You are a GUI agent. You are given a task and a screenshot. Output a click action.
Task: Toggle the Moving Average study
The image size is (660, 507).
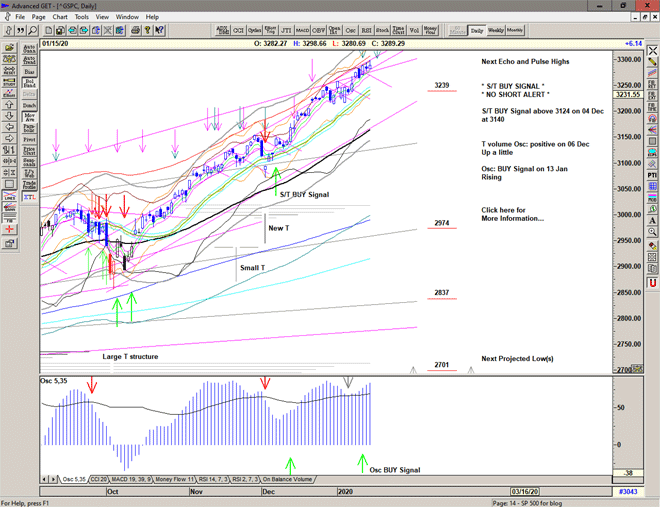[29, 117]
